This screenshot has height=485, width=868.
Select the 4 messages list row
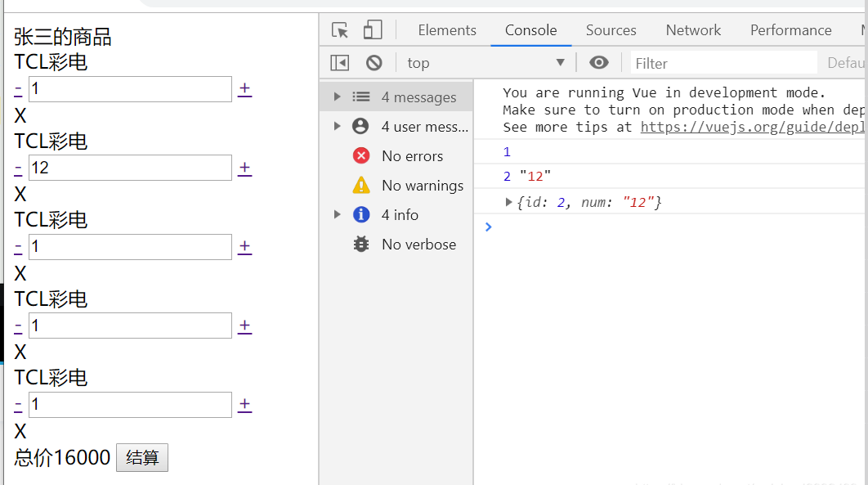coord(396,97)
